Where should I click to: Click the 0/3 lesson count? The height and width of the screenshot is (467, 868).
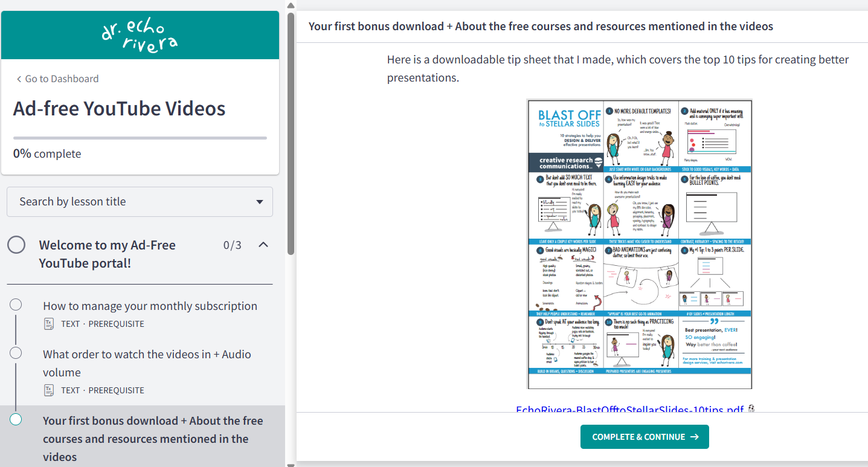click(232, 245)
